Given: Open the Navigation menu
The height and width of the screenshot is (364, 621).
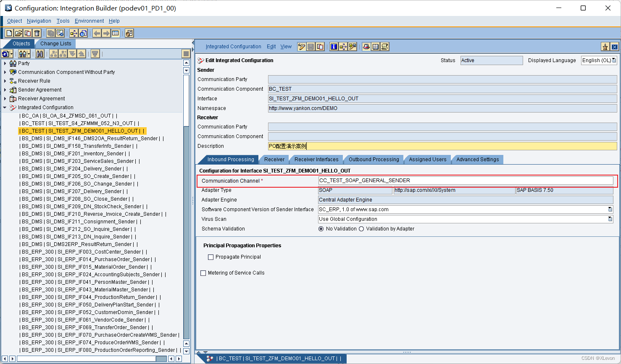Looking at the screenshot, I should pos(39,21).
